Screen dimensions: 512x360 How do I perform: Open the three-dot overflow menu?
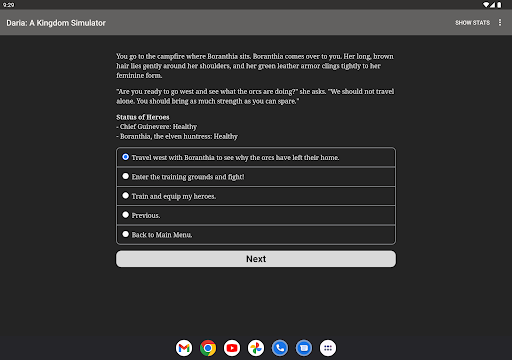click(500, 22)
